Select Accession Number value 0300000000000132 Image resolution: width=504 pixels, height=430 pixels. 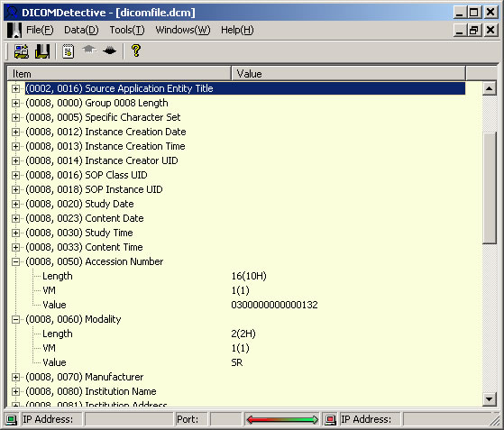pyautogui.click(x=274, y=305)
